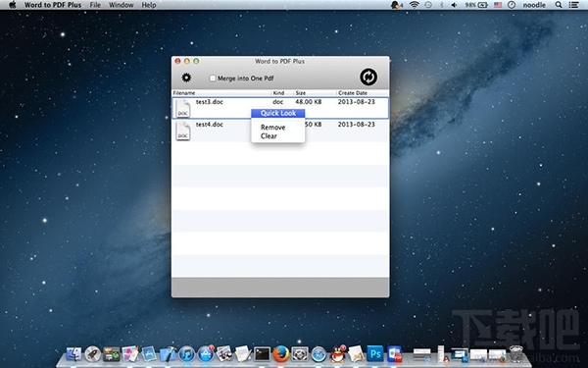Open Terminal from the Dock

pyautogui.click(x=262, y=354)
